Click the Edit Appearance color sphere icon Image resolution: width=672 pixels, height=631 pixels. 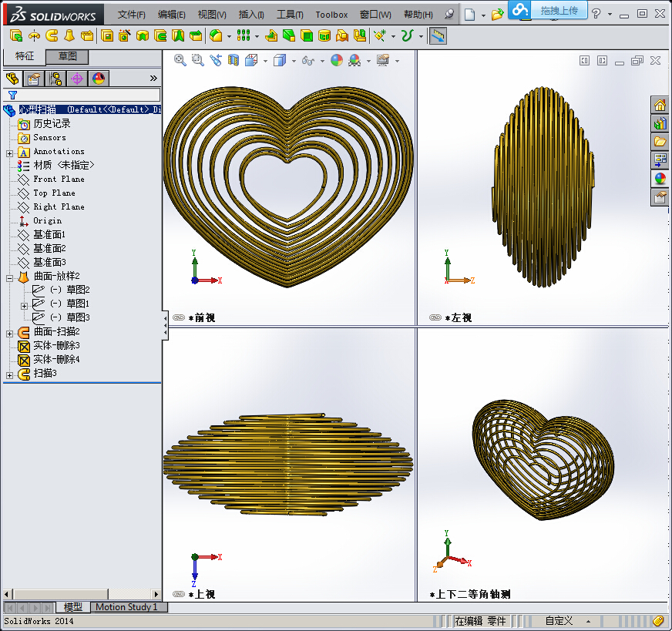click(337, 60)
